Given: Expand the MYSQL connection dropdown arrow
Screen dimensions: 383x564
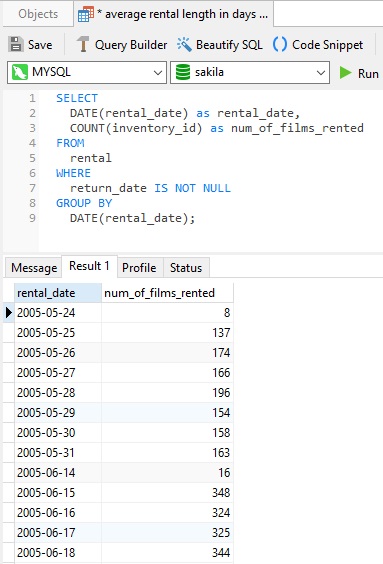Looking at the screenshot, I should click(x=158, y=73).
